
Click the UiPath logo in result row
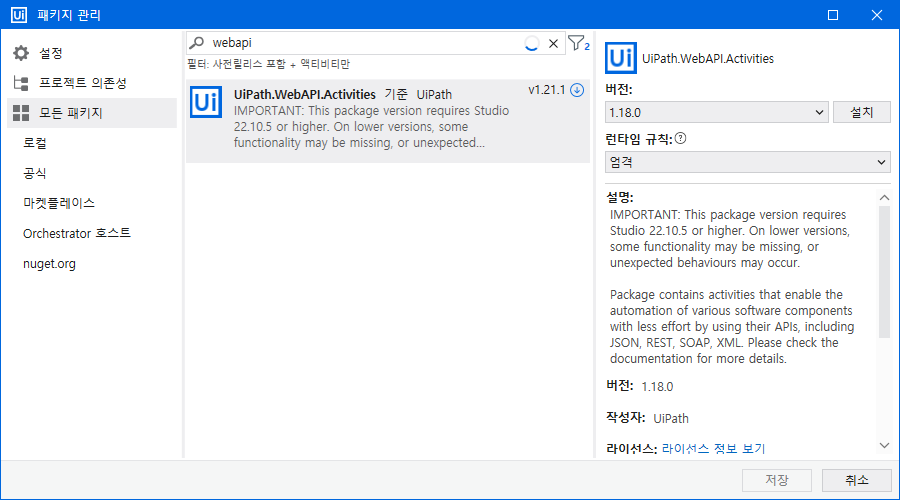click(206, 102)
